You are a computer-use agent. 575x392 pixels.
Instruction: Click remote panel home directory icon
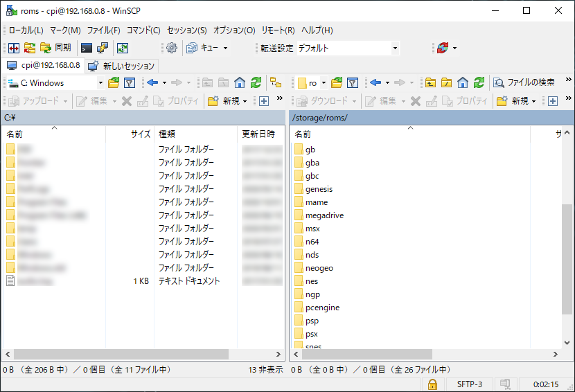tap(462, 83)
